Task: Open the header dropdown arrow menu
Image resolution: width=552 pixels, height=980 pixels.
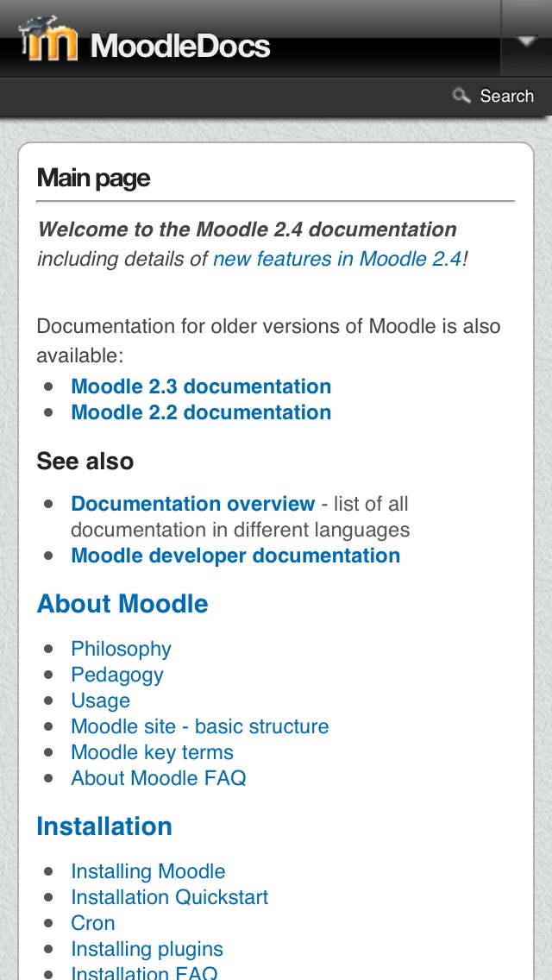Action: tap(526, 41)
